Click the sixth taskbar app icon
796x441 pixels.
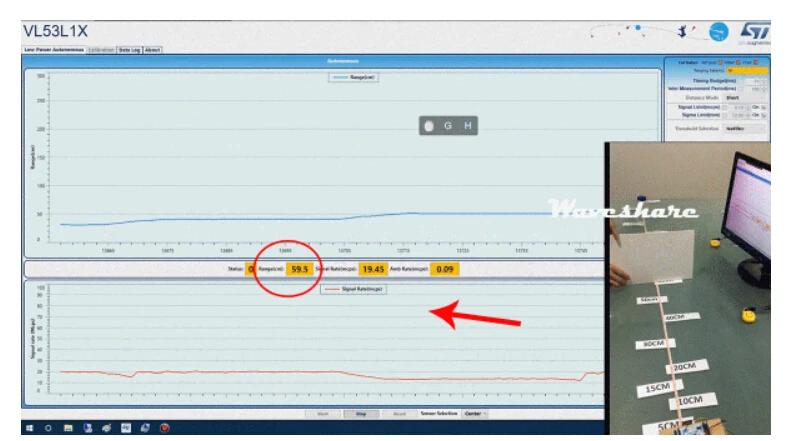(x=126, y=428)
